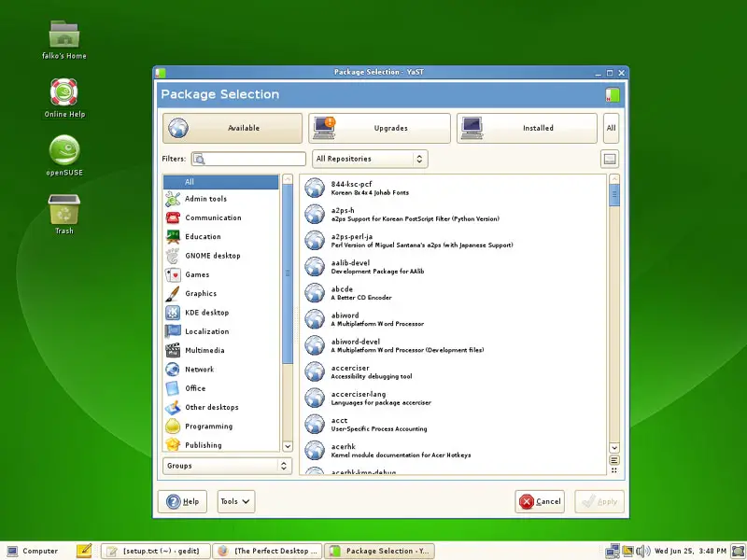Click the network monitor tray icon

[x=613, y=551]
